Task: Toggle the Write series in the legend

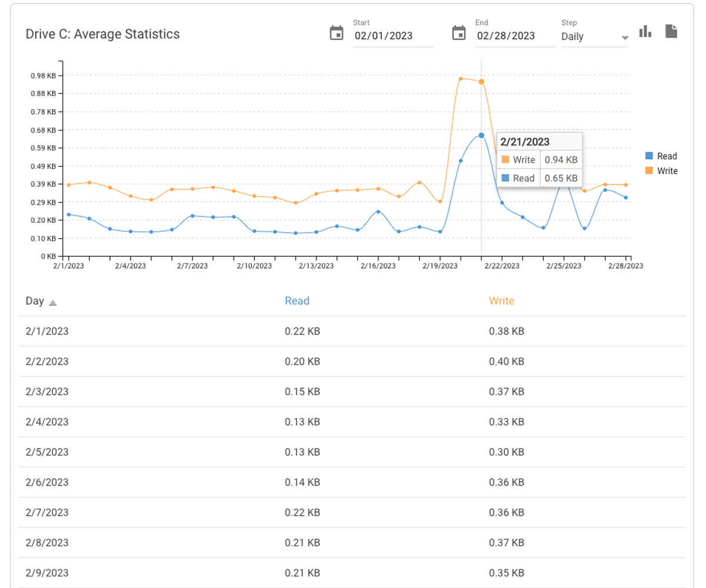Action: (661, 171)
